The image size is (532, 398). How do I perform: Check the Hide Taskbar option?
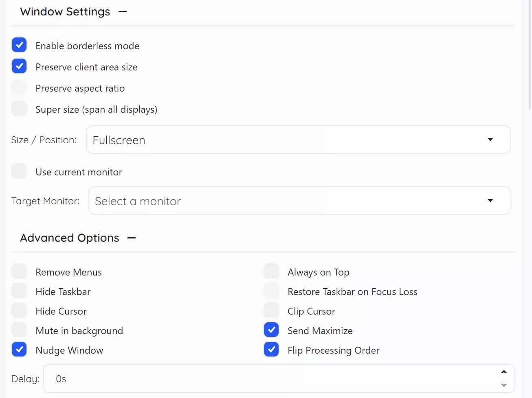(x=19, y=291)
